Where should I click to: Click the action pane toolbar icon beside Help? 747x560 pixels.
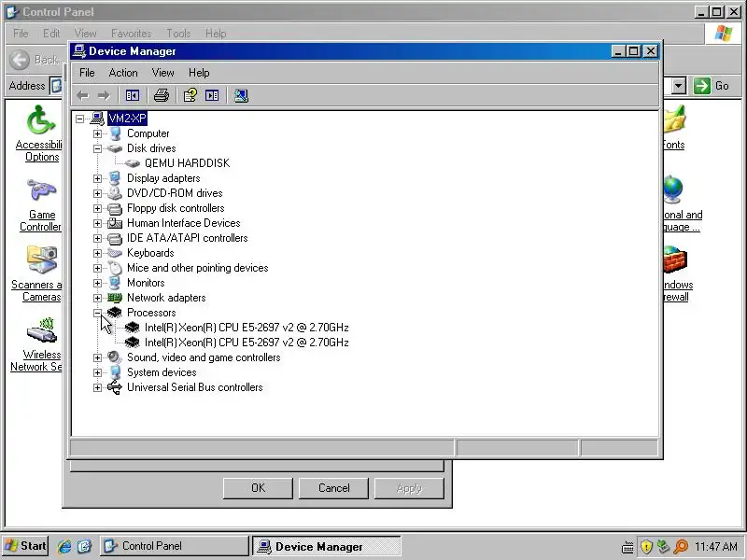tap(212, 96)
